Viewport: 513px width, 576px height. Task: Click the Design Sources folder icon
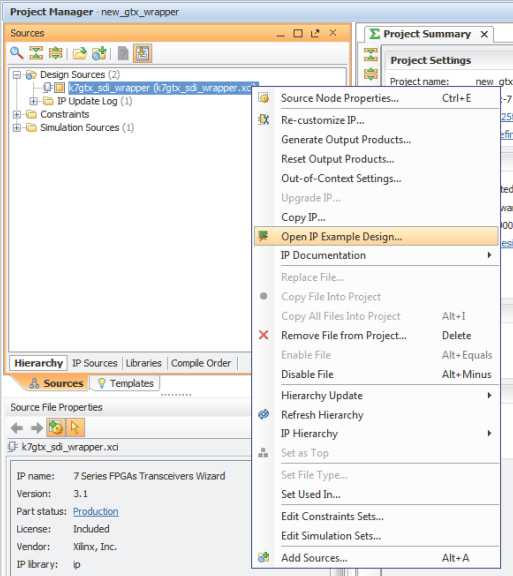(31, 75)
